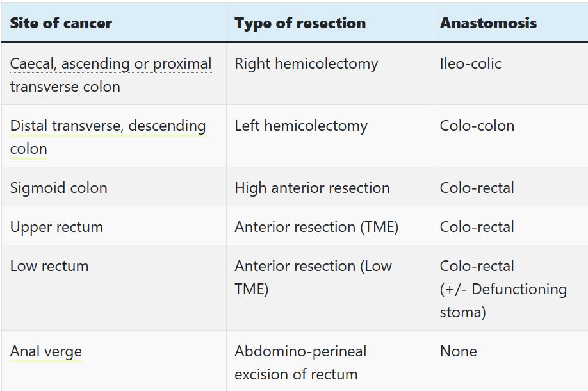Click the 'Left hemicolectomy' cell

[x=301, y=126]
